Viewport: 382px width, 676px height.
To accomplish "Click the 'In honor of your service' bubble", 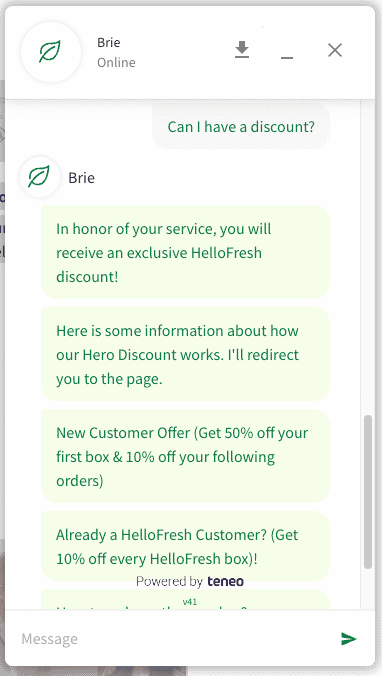I will coord(185,252).
